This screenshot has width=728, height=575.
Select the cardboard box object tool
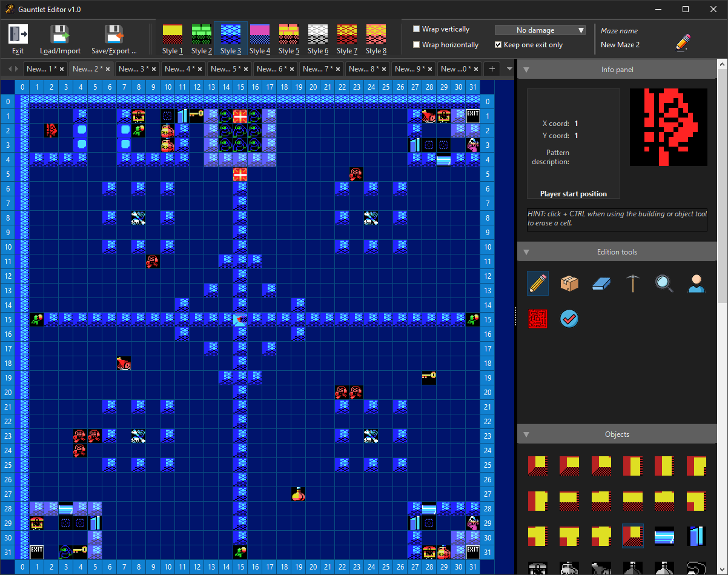(569, 283)
